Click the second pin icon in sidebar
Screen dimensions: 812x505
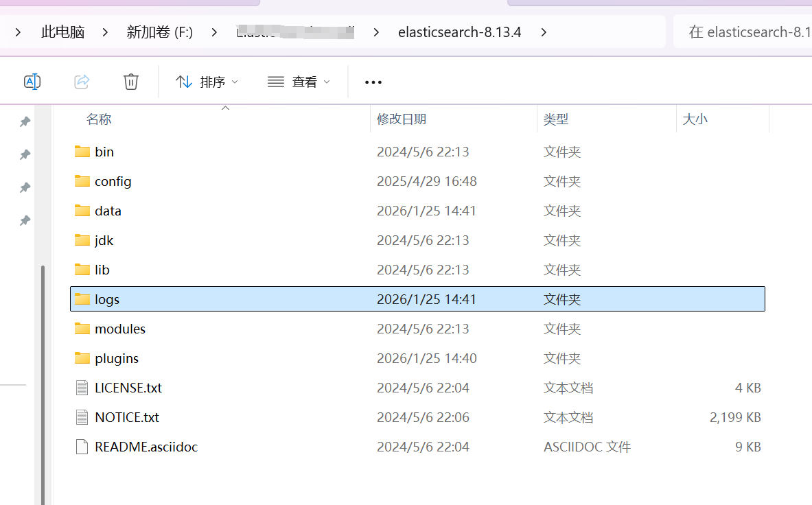click(x=25, y=154)
